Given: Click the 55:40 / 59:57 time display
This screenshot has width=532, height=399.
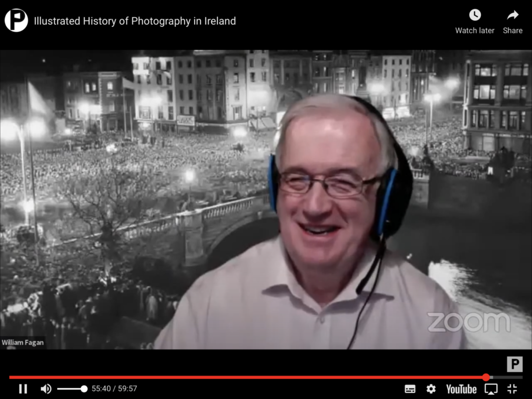Looking at the screenshot, I should click(x=114, y=389).
